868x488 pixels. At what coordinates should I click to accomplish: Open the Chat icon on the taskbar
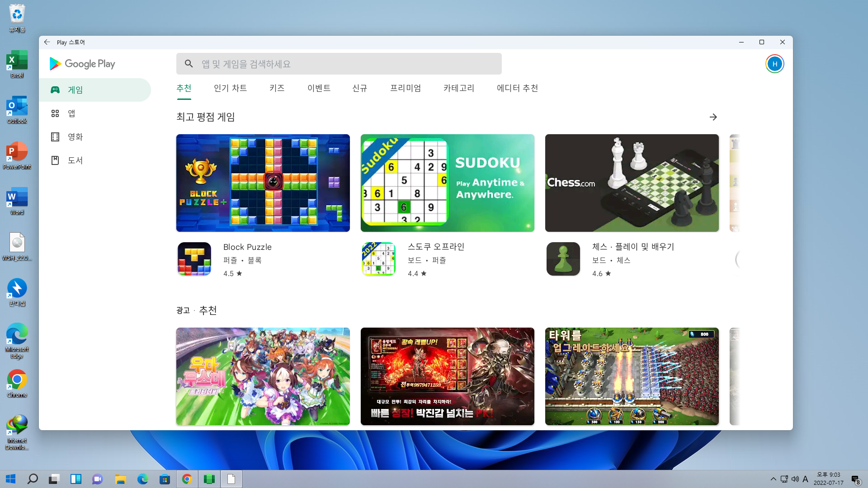98,479
